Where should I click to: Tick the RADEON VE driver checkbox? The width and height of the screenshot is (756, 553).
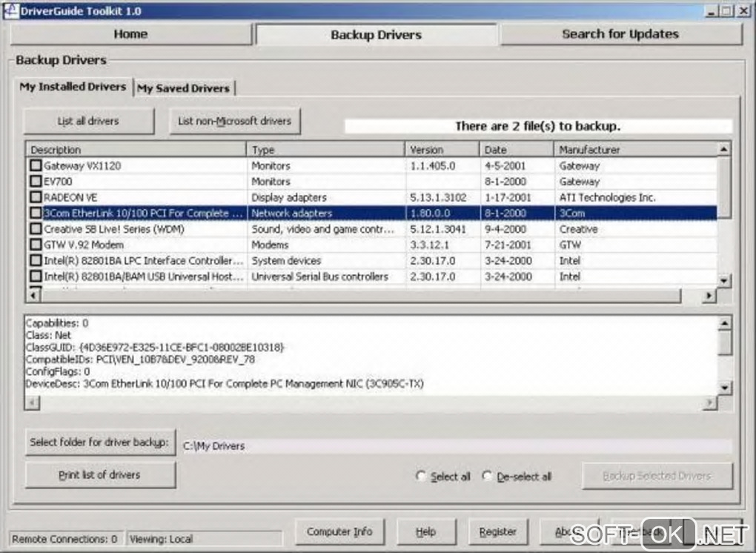[x=36, y=197]
